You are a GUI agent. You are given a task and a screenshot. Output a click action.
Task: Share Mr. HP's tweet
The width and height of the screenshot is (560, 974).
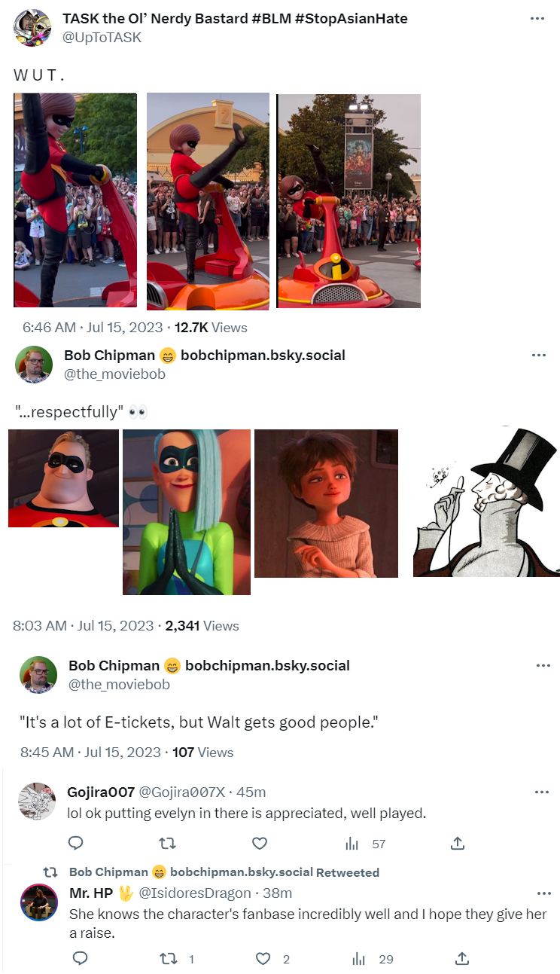pyautogui.click(x=462, y=958)
